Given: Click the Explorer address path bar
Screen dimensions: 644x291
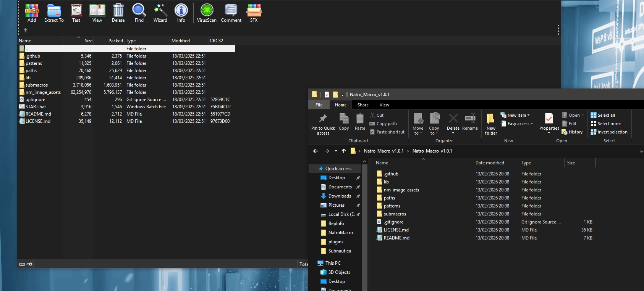Looking at the screenshot, I should pos(535,151).
